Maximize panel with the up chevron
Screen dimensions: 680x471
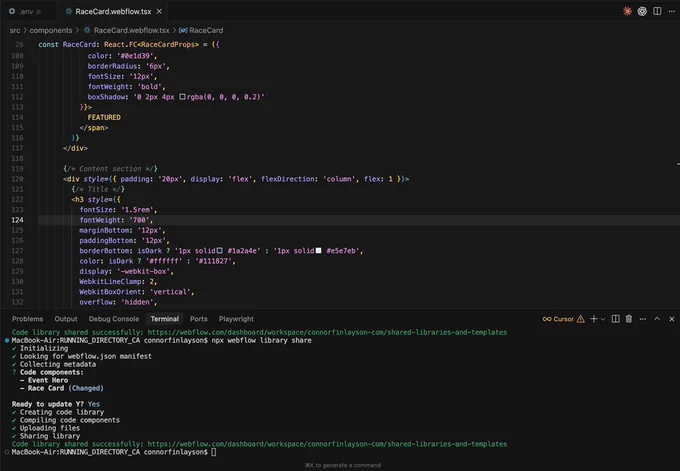(x=657, y=319)
